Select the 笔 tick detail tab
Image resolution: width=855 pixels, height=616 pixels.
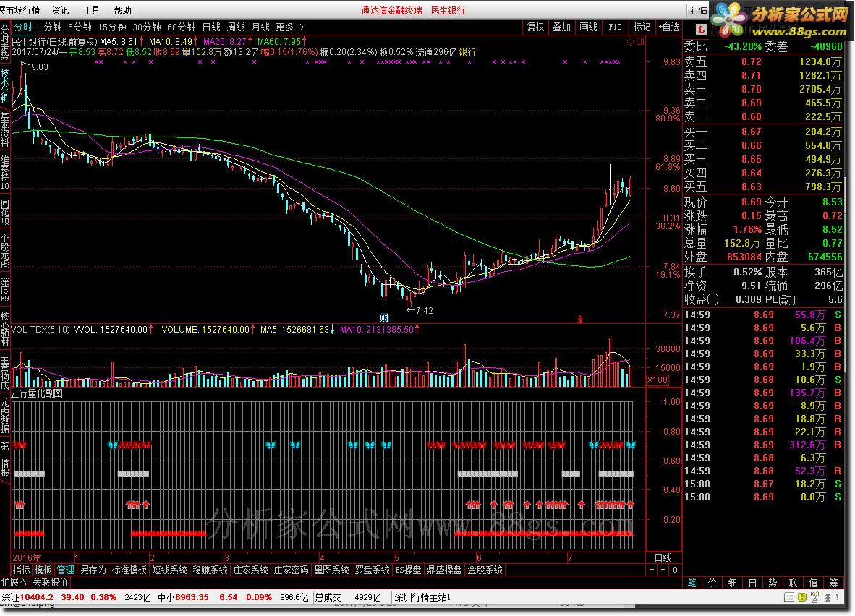click(692, 583)
